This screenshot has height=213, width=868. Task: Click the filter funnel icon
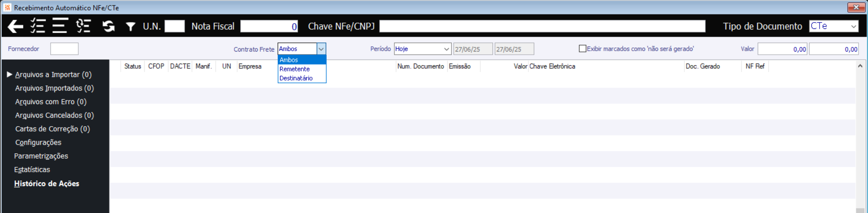point(131,27)
